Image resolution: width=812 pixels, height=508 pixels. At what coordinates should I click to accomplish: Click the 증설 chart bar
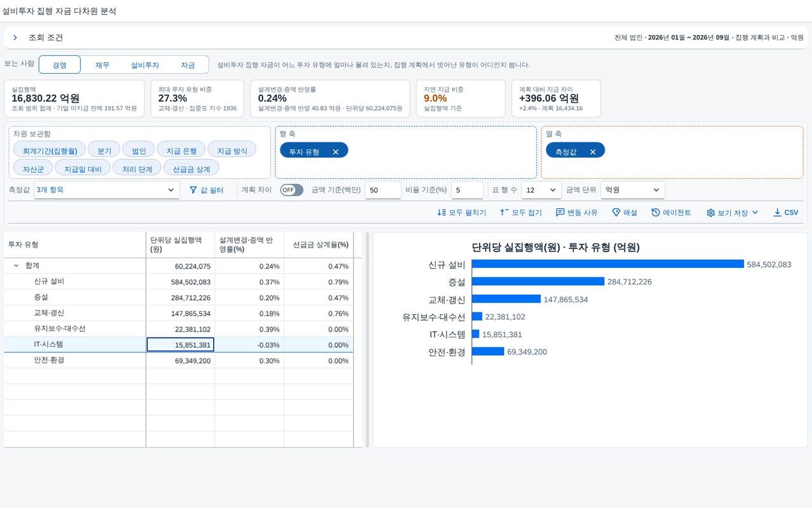click(x=538, y=281)
